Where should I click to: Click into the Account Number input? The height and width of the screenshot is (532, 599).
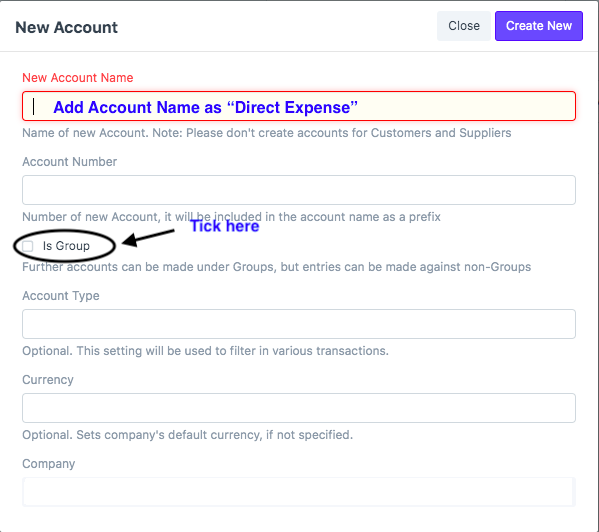pos(299,190)
